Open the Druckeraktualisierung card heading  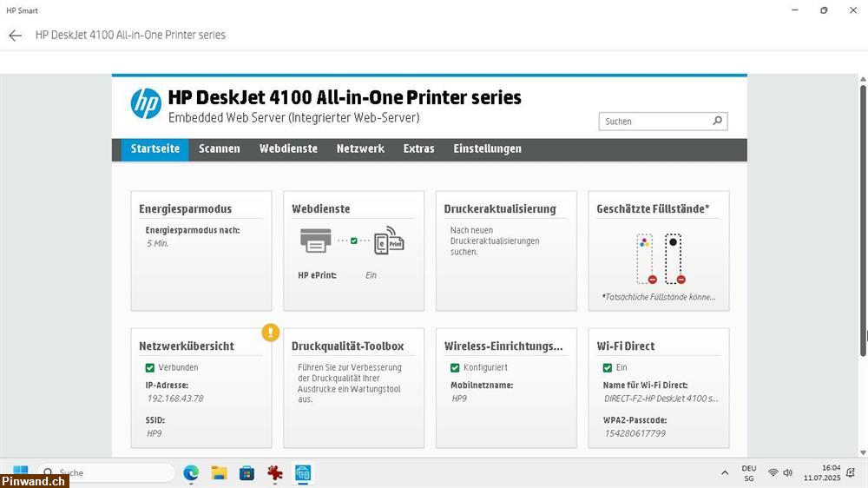click(500, 209)
